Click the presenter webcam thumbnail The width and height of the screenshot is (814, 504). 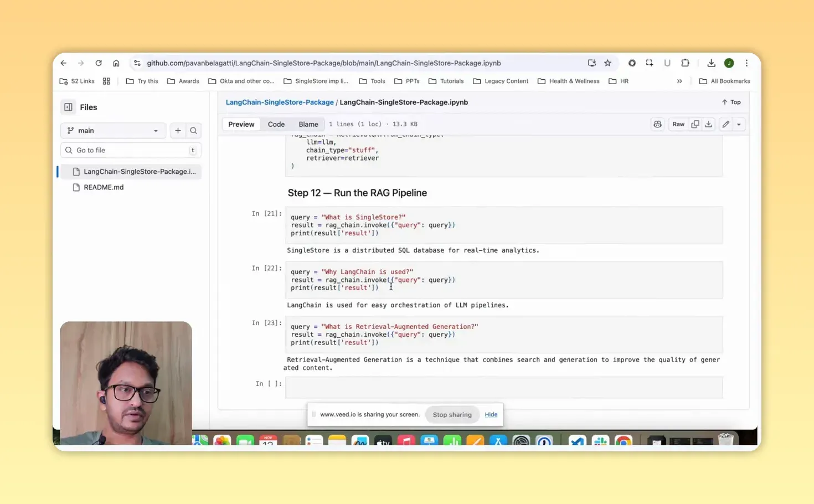click(126, 383)
